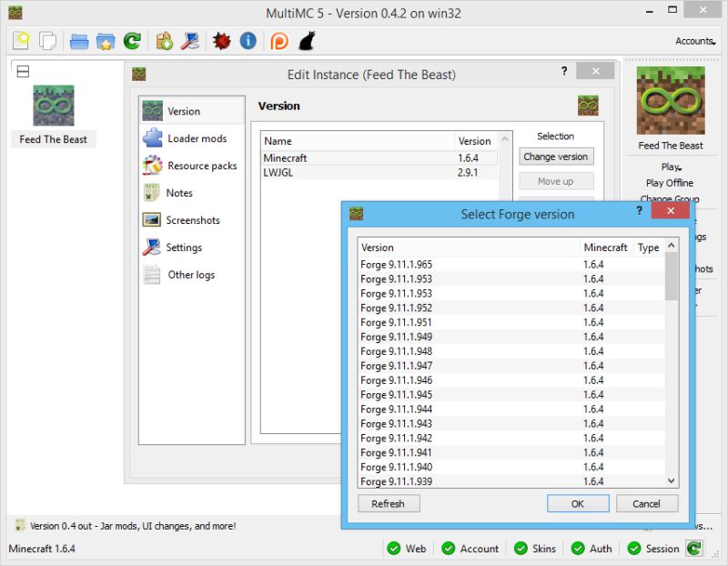The width and height of the screenshot is (728, 566).
Task: Click the Auth status check icon
Action: pos(578,549)
